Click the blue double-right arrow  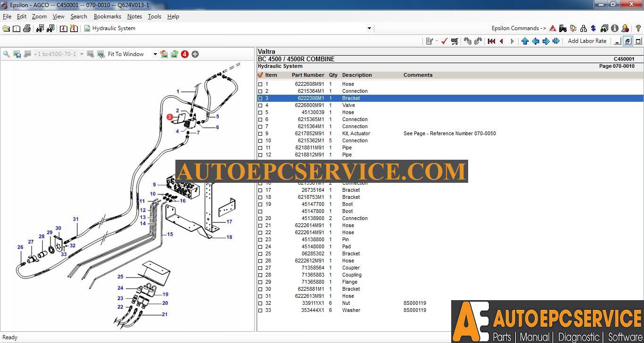click(x=556, y=41)
